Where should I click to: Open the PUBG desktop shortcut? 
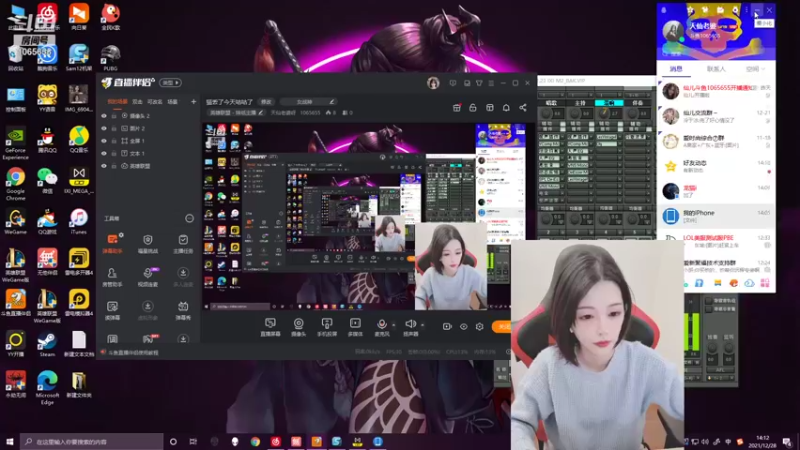point(110,57)
